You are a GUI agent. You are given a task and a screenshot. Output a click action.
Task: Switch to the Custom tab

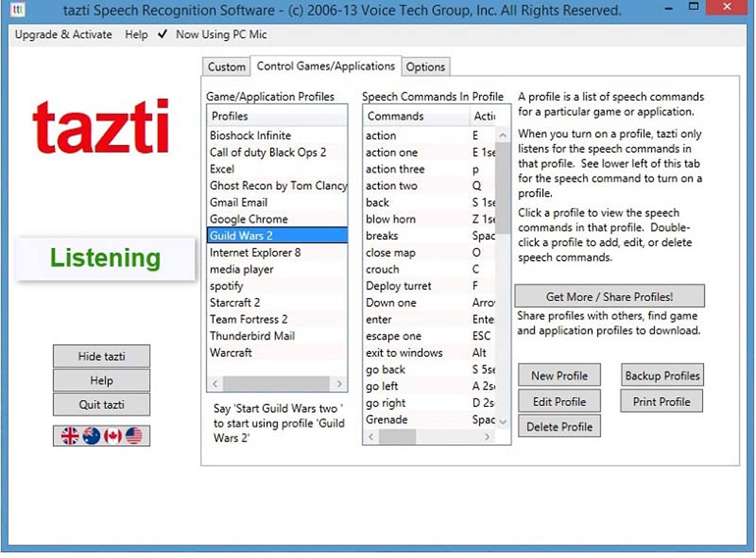[225, 67]
